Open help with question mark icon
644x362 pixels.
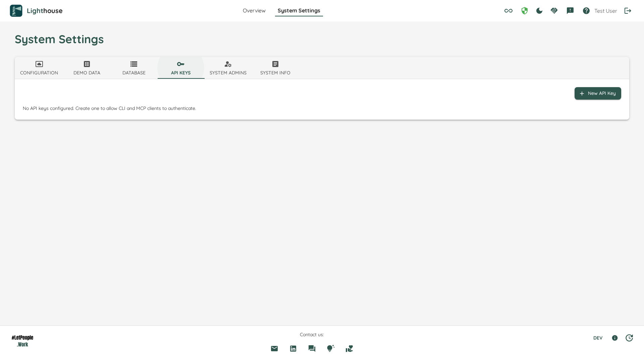click(586, 11)
